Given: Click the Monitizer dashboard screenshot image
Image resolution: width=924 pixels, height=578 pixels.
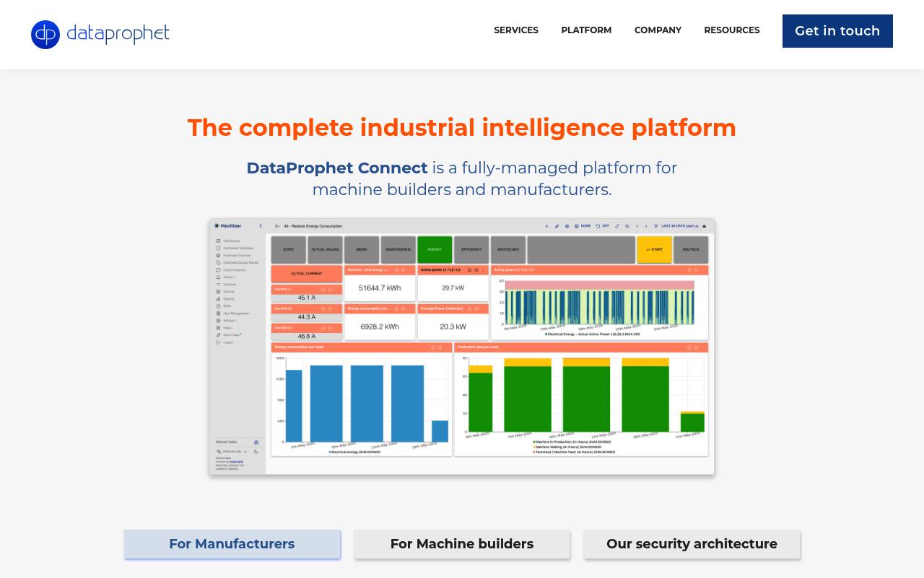Looking at the screenshot, I should click(x=462, y=347).
